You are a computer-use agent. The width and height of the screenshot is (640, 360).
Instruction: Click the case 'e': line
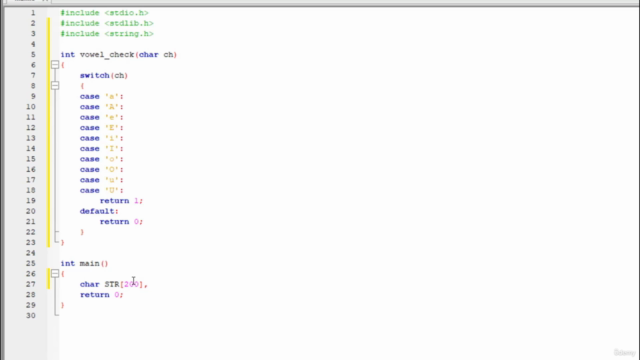tap(102, 117)
